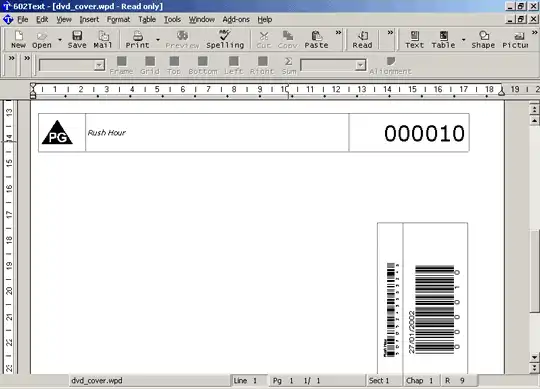Click the Frame border button

click(x=121, y=65)
